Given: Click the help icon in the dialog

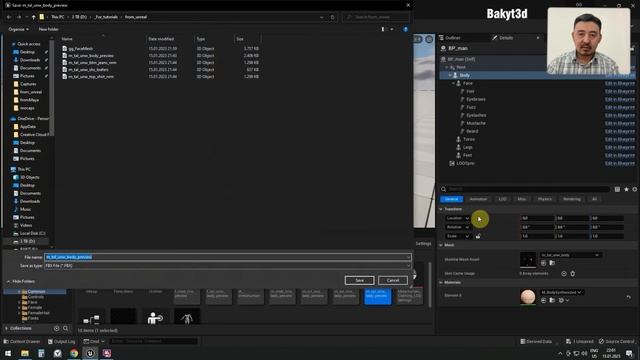Looking at the screenshot, I should tap(405, 29).
